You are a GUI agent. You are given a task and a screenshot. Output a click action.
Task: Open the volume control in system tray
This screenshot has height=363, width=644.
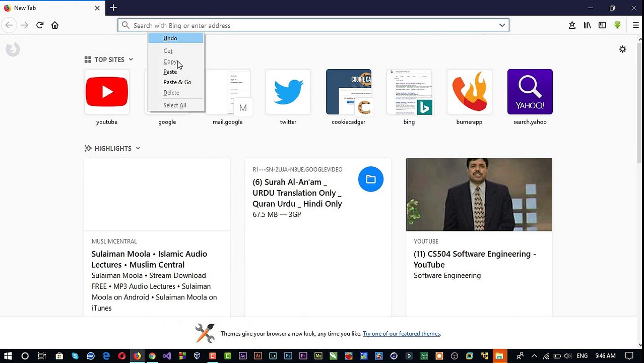coord(568,356)
